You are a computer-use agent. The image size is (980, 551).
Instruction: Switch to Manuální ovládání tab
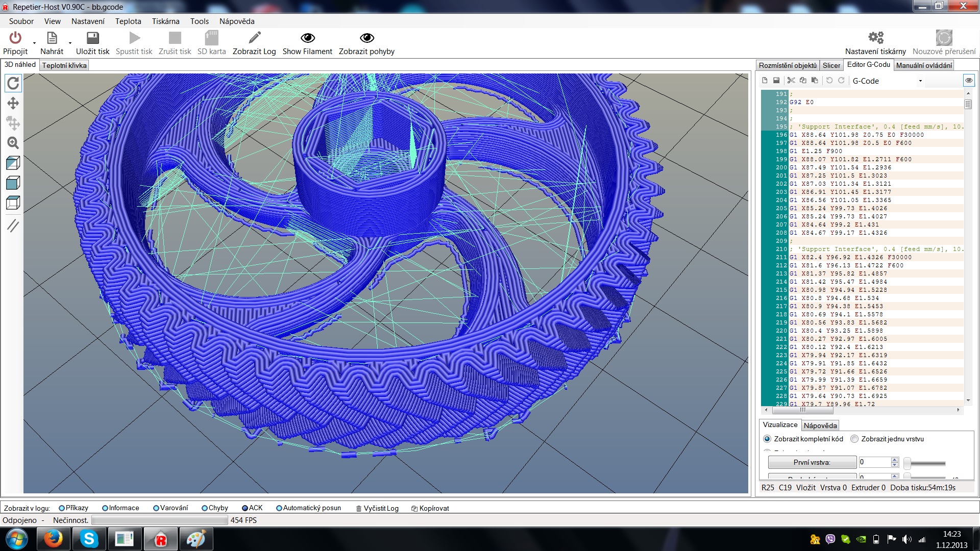924,65
